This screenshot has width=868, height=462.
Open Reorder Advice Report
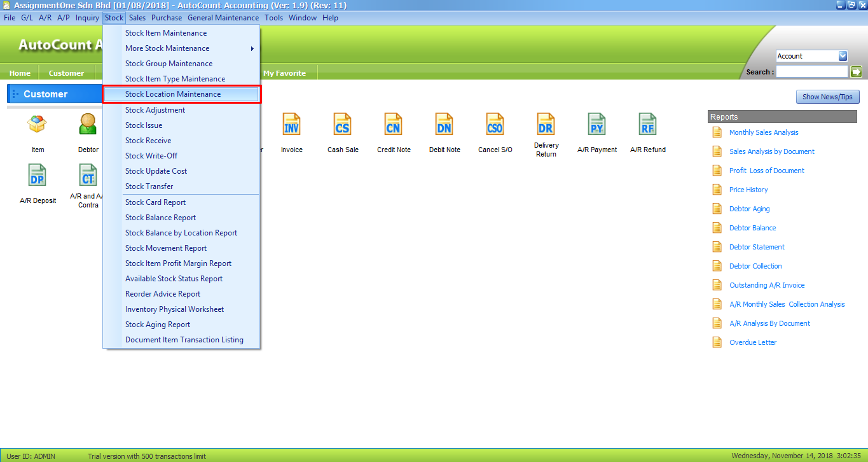pyautogui.click(x=182, y=294)
